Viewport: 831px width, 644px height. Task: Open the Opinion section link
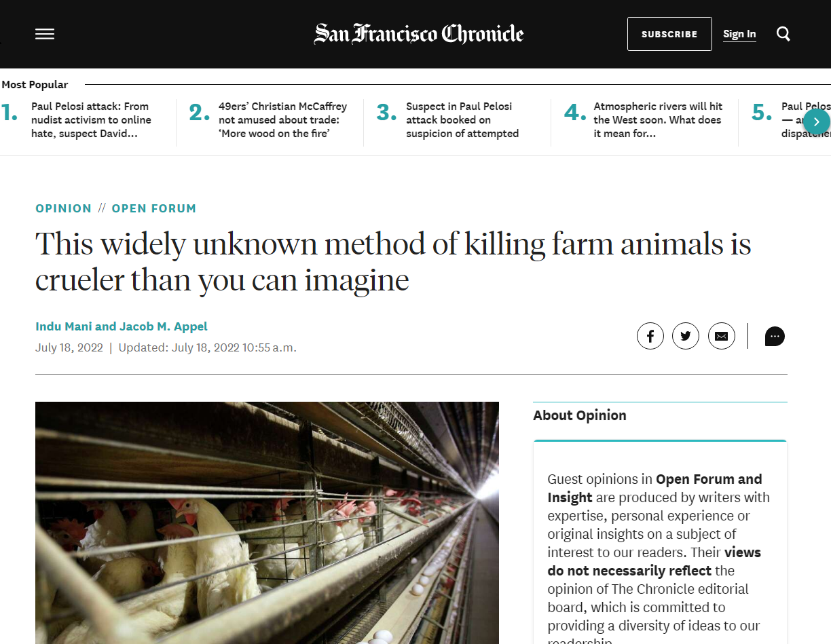63,208
